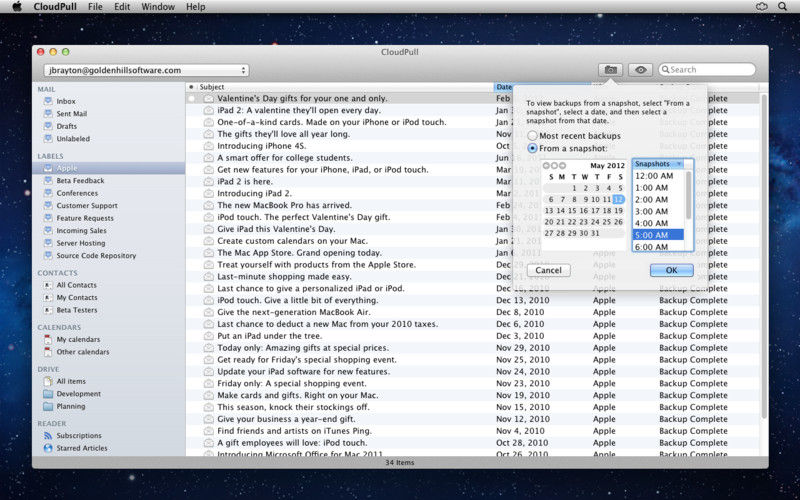800x500 pixels.
Task: Sort by the Date column header
Action: click(503, 87)
